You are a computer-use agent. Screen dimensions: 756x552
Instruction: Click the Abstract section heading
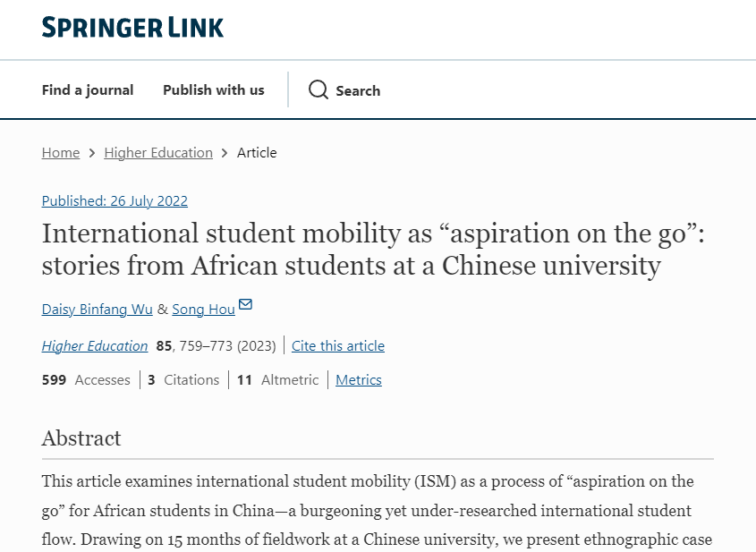tap(81, 438)
